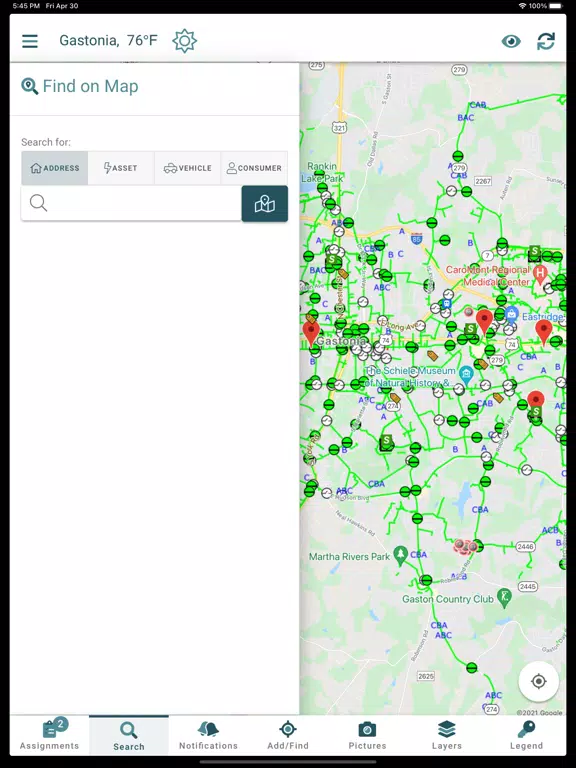Tap the route 321 highway shield
Image resolution: width=576 pixels, height=768 pixels.
[x=339, y=128]
